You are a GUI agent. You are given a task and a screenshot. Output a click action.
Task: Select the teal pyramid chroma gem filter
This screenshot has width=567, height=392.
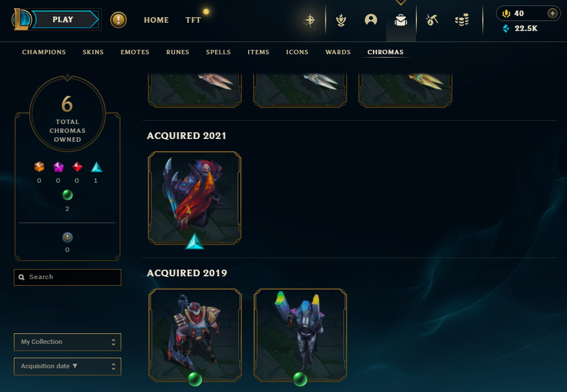click(x=96, y=167)
